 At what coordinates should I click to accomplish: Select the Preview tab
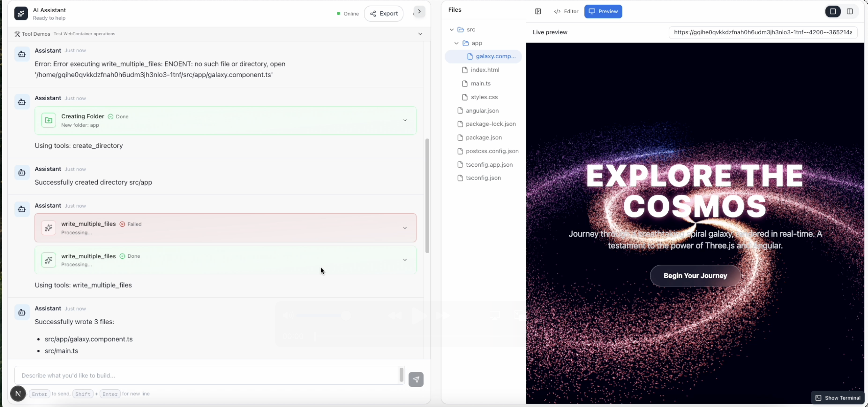pos(603,11)
